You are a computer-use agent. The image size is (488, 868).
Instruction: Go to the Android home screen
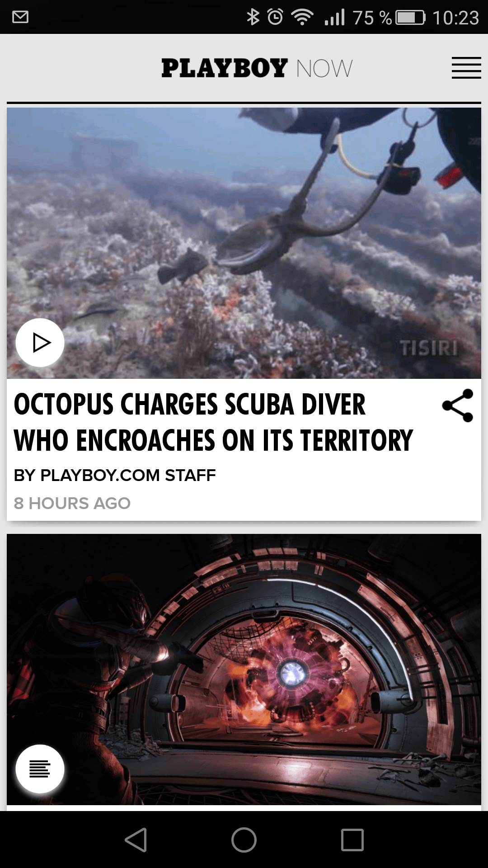[244, 840]
